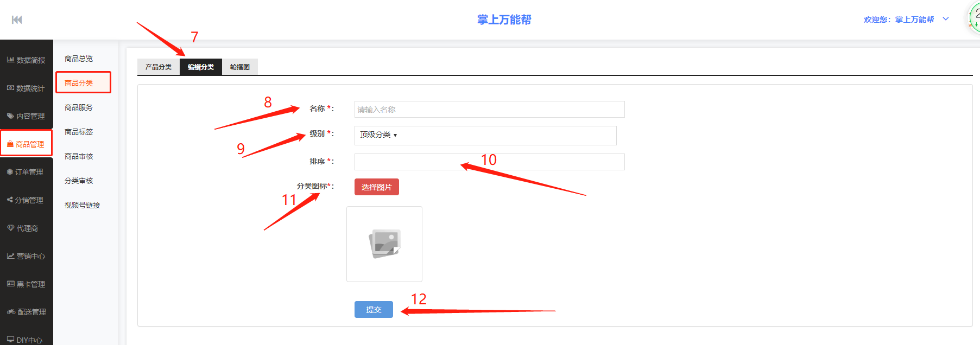The image size is (980, 345).
Task: Click the sidebar collapse icon at top left
Action: 17,20
